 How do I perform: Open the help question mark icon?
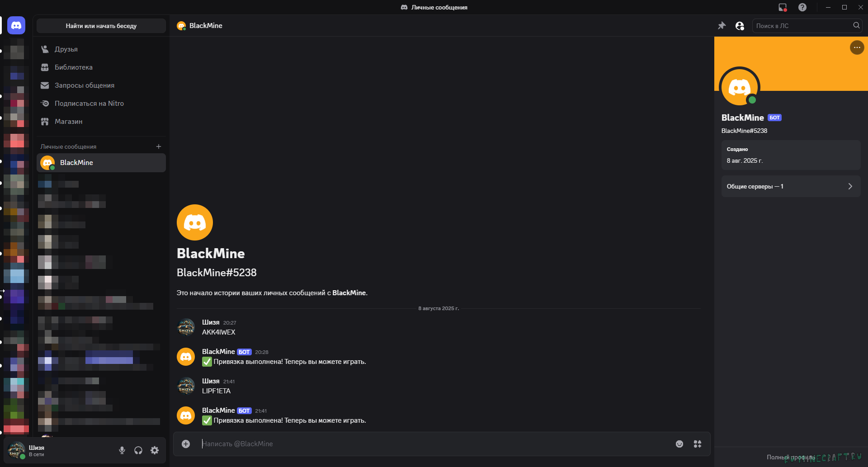click(802, 7)
